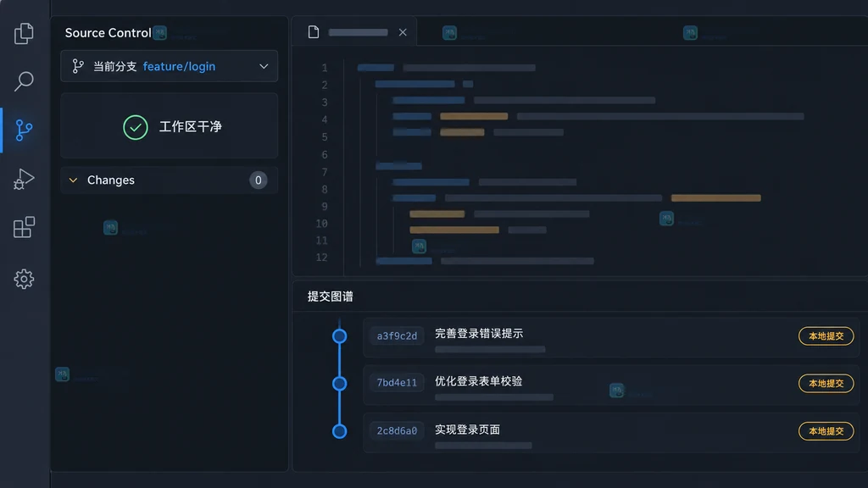Select commit node for a3f9c2d in graph
Image resolution: width=868 pixels, height=488 pixels.
click(339, 335)
